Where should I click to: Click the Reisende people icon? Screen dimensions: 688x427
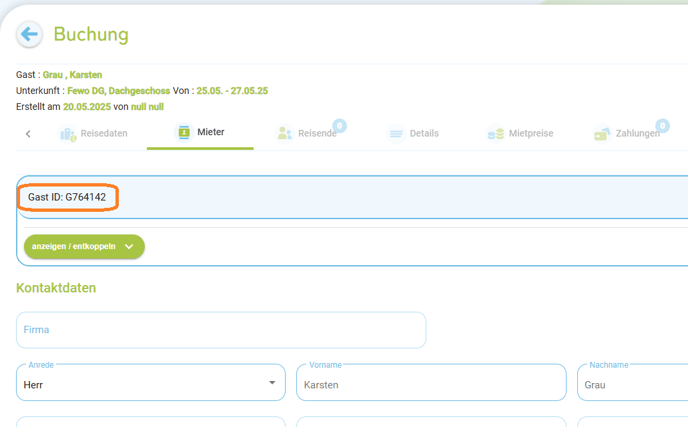[285, 133]
